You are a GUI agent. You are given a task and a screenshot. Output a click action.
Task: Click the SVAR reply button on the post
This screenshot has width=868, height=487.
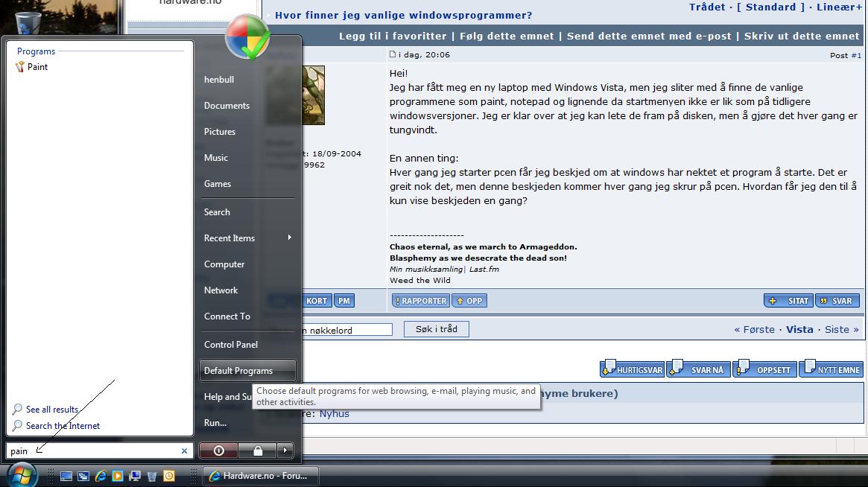tap(837, 301)
